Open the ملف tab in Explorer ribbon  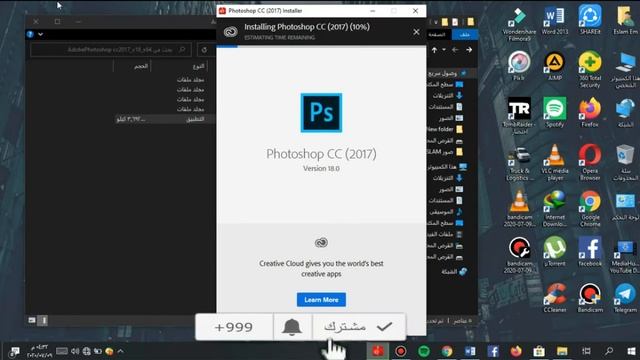[464, 35]
